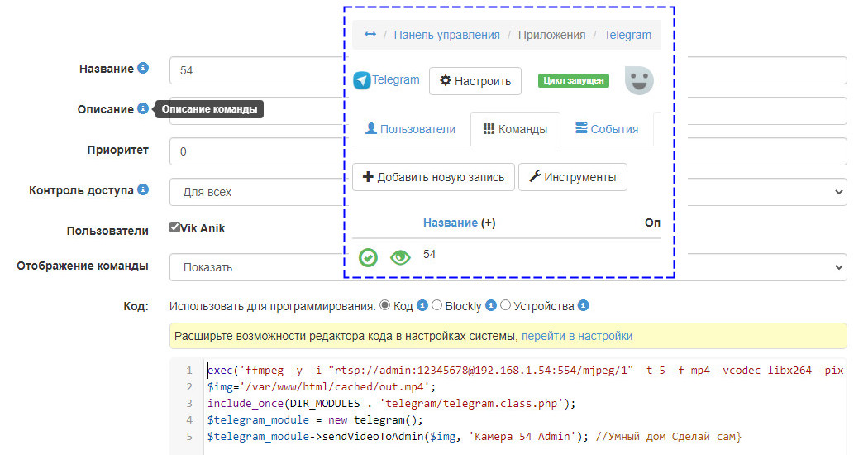The image size is (868, 455).
Task: Click the Приоритет input field
Action: [x=508, y=151]
